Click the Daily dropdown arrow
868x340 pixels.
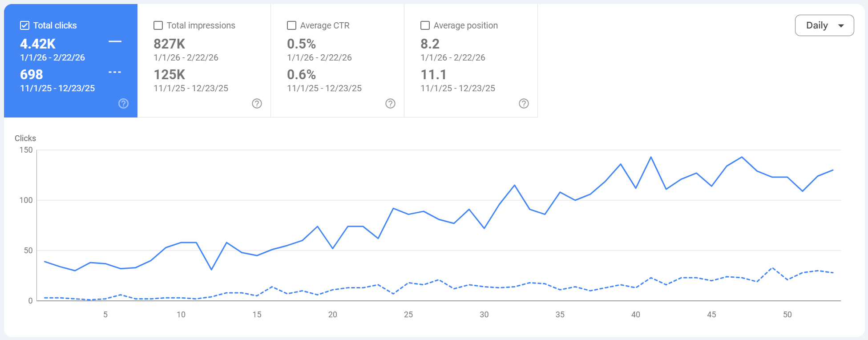tap(841, 25)
